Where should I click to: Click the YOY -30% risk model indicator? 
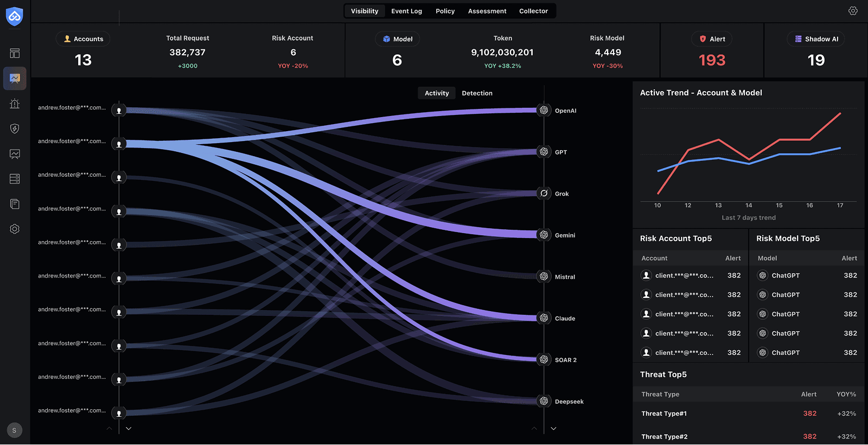tap(608, 66)
